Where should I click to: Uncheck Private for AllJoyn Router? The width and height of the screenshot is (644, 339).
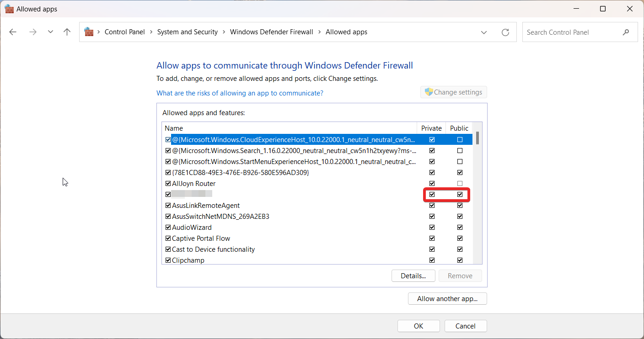(x=432, y=184)
